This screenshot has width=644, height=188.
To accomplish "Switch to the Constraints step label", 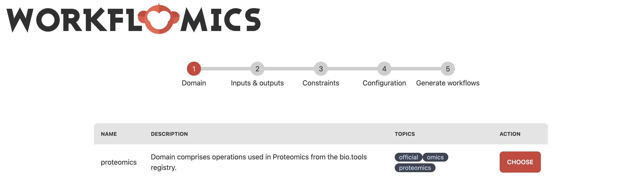I will [321, 83].
